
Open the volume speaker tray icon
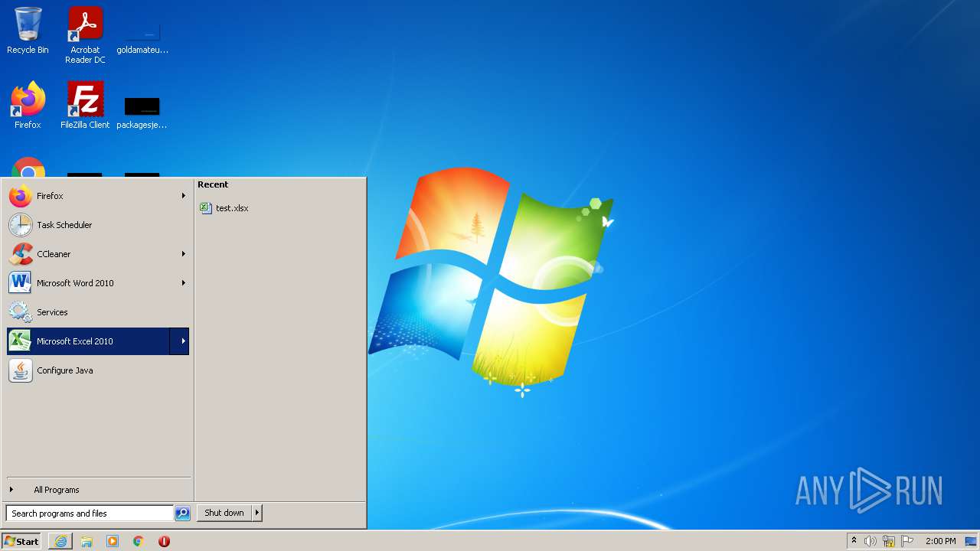pyautogui.click(x=871, y=541)
